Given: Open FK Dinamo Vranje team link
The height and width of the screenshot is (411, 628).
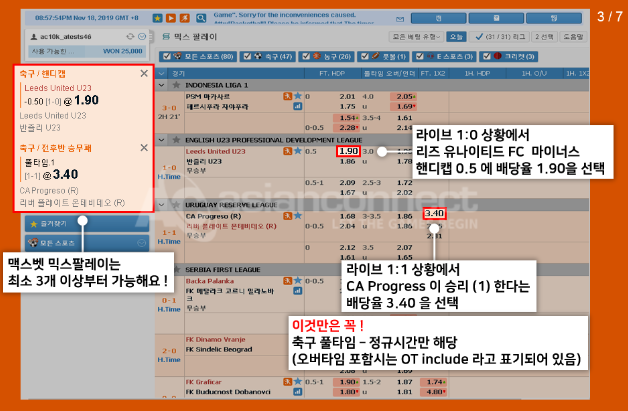Looking at the screenshot, I should [215, 339].
